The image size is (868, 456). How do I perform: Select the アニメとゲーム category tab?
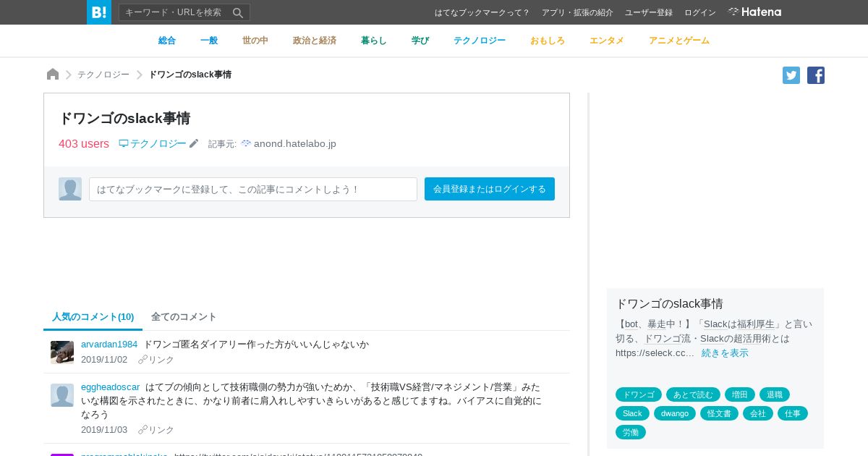pyautogui.click(x=679, y=41)
